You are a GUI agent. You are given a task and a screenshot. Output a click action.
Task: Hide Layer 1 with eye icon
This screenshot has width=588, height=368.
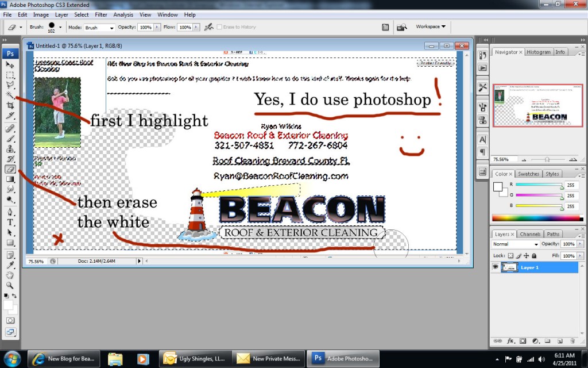(495, 267)
